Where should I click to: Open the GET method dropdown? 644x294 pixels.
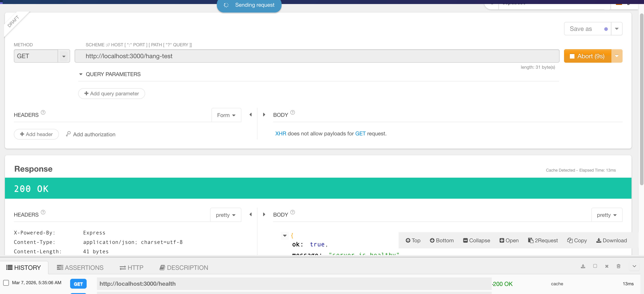[x=64, y=56]
